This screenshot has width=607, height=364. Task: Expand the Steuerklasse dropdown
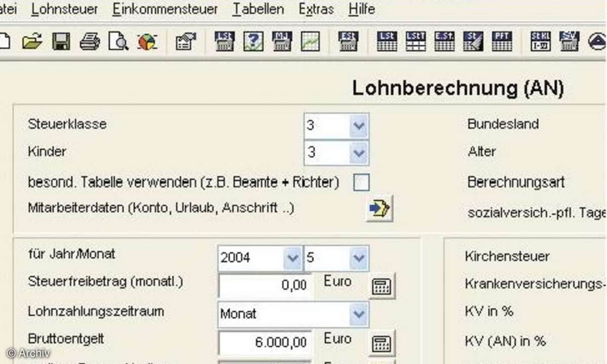click(359, 125)
